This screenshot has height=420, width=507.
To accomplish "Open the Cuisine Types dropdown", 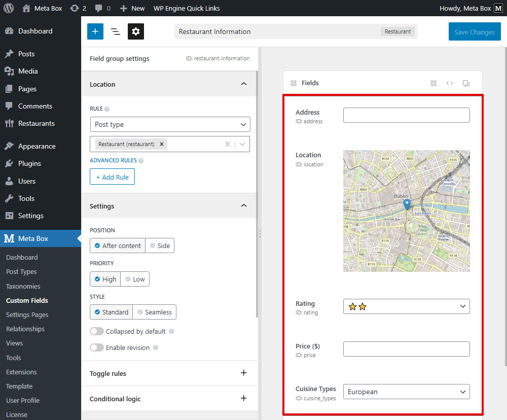I will 406,392.
